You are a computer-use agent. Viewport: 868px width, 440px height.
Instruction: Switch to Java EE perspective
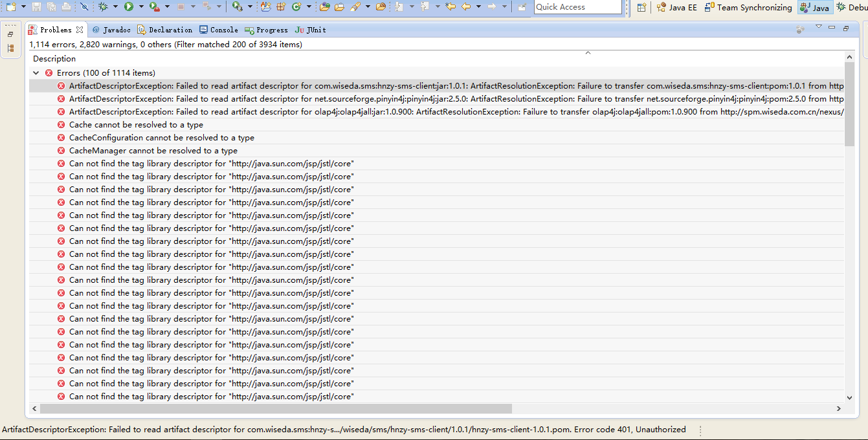point(676,7)
